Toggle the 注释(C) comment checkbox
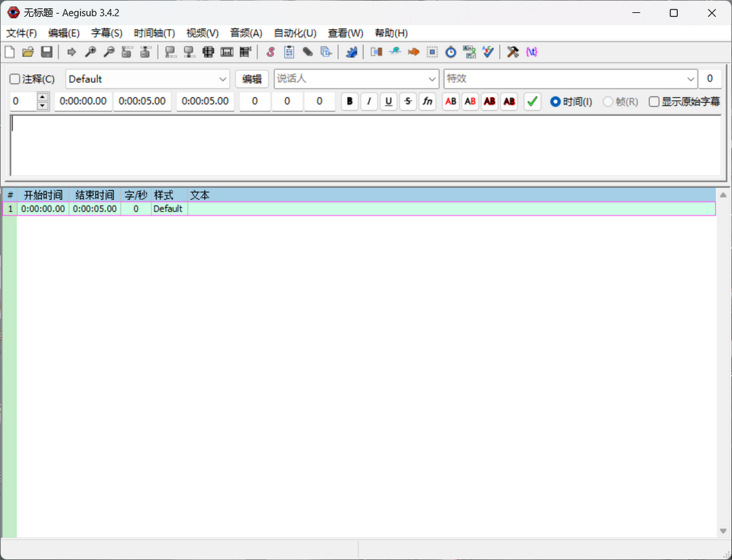The image size is (732, 560). (x=15, y=79)
